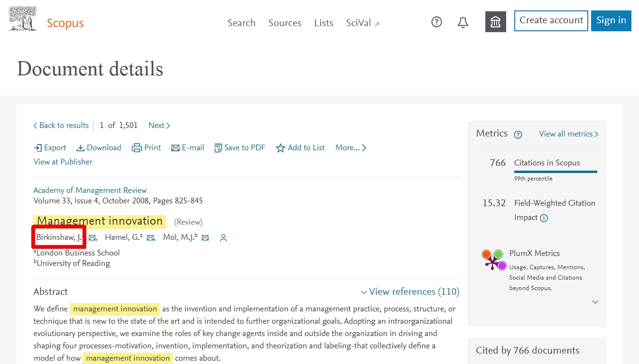Click the PlumX Metrics logo
This screenshot has width=639, height=364.
[494, 260]
